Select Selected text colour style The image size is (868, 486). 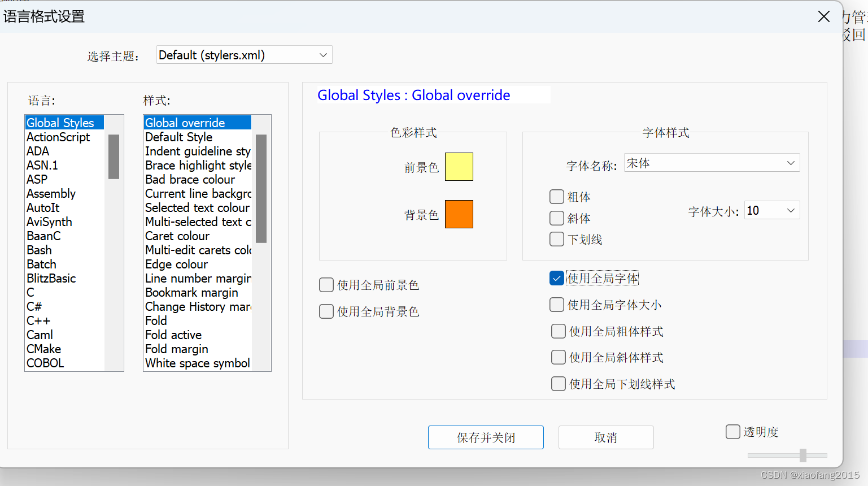(x=198, y=207)
